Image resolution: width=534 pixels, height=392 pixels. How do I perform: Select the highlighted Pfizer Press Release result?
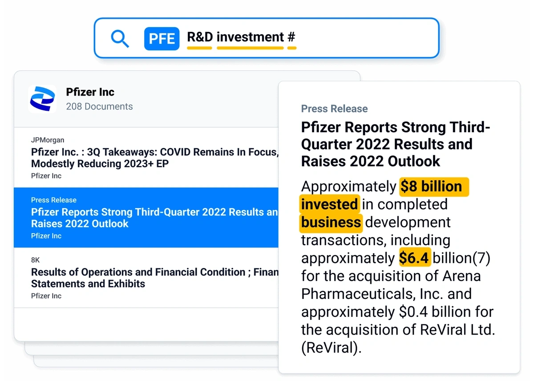(x=147, y=218)
